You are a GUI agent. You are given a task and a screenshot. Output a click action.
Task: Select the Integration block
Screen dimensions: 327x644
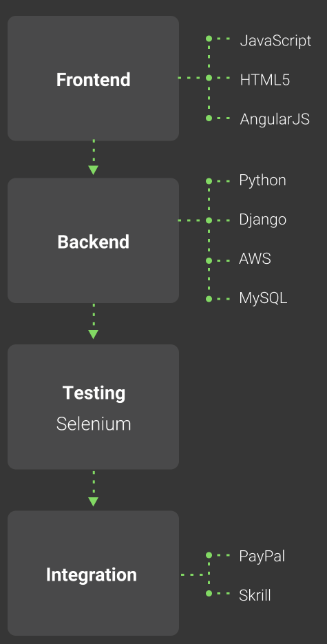tap(93, 573)
